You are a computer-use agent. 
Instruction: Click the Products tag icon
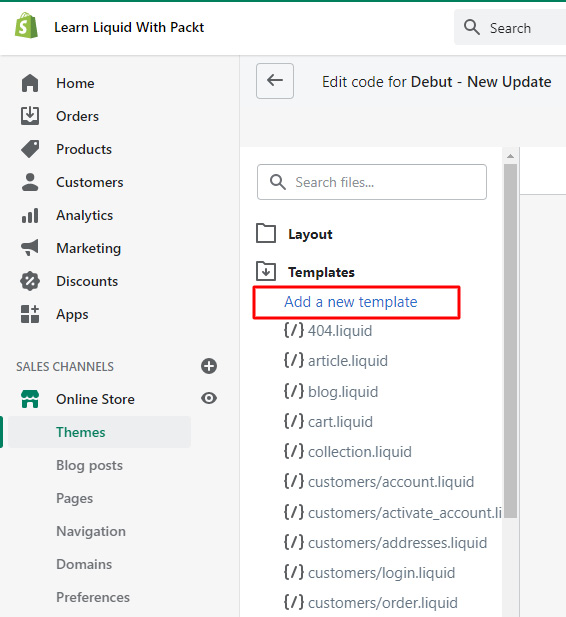30,149
